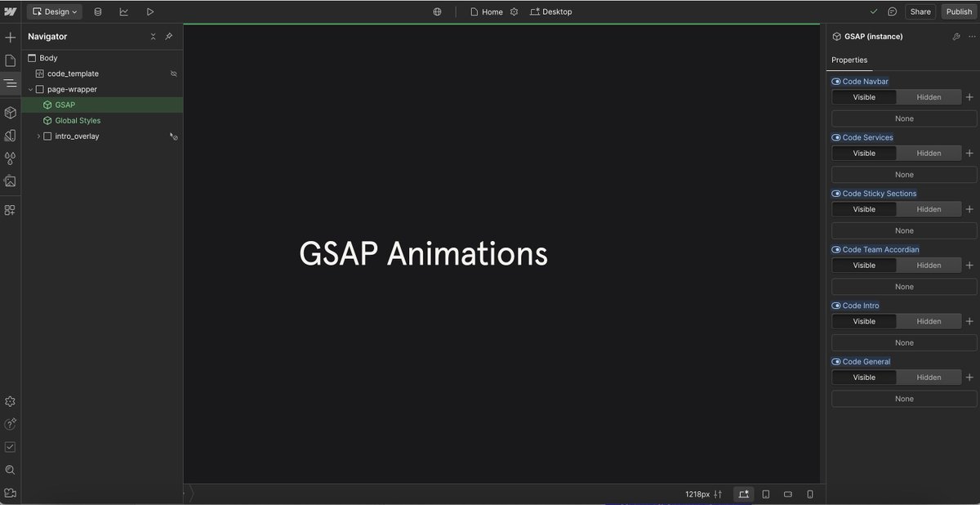
Task: Open the Apps panel
Action: (11, 210)
